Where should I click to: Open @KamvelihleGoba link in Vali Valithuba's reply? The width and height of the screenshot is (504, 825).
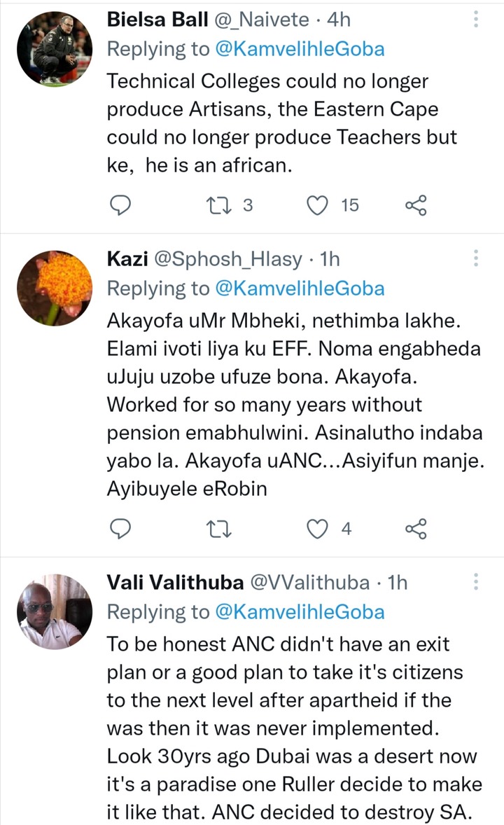coord(300,612)
